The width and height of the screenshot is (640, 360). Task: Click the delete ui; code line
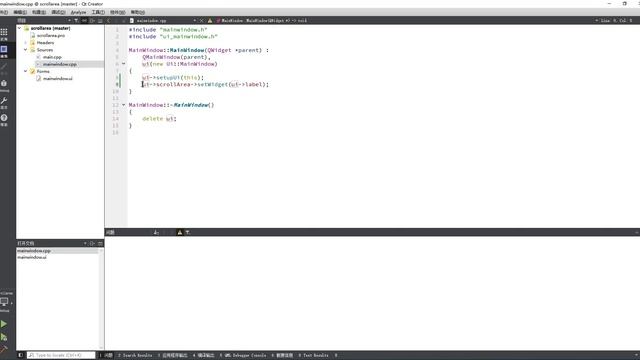coord(159,119)
